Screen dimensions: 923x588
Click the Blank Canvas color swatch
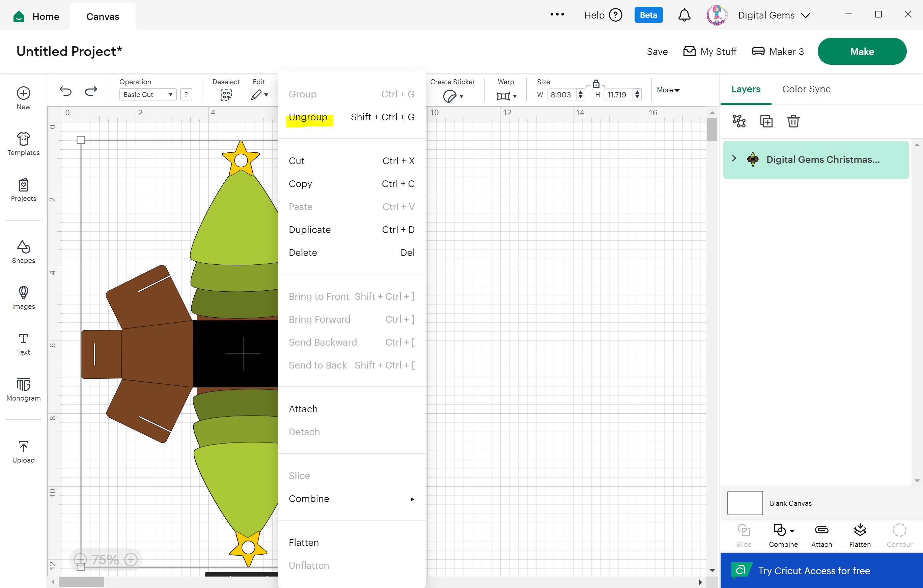(x=745, y=503)
